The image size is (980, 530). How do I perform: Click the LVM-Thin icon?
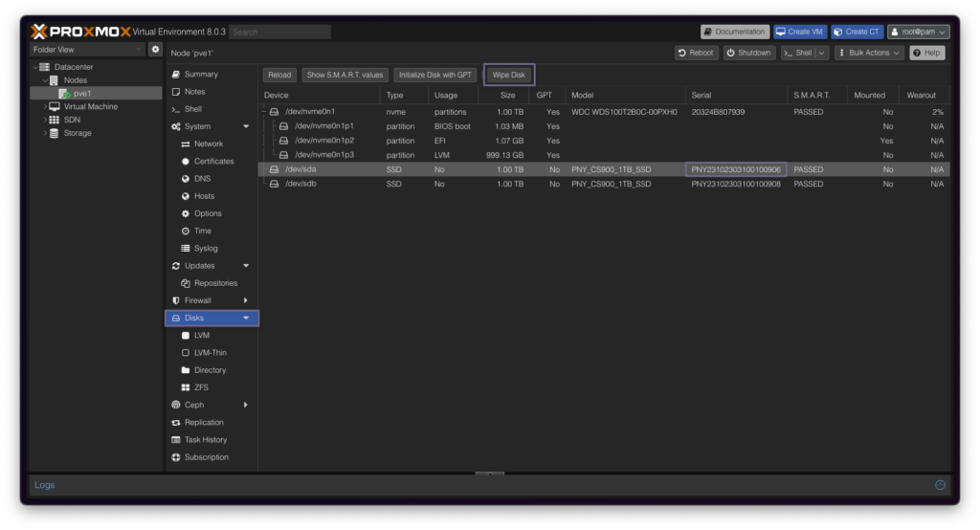[185, 353]
